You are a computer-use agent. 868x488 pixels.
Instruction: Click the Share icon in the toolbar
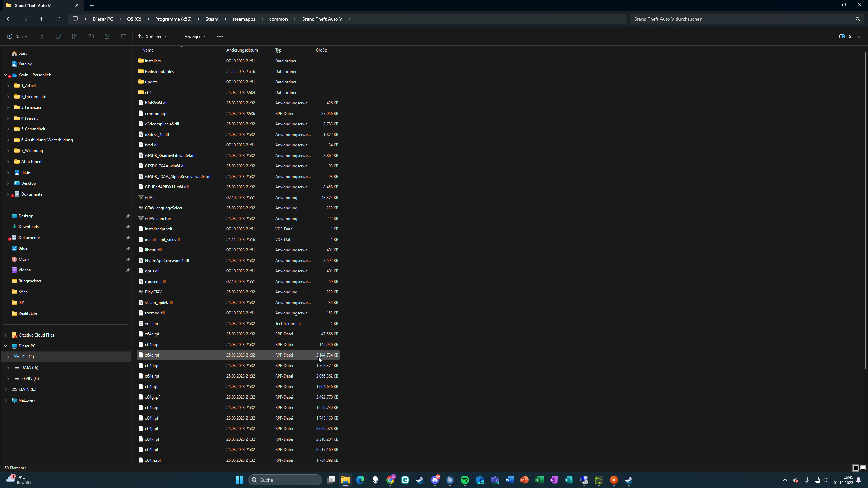(x=107, y=36)
